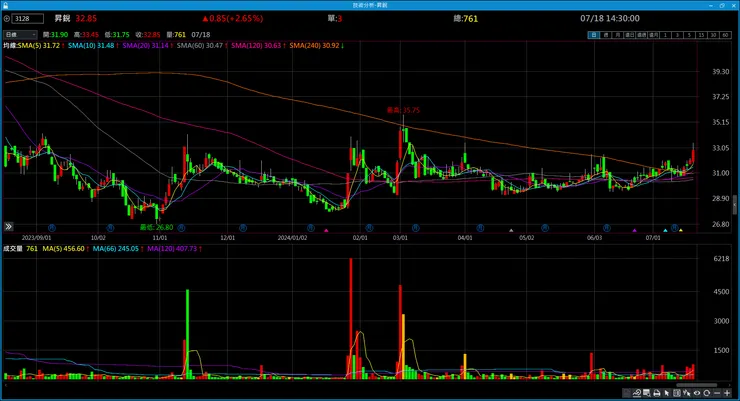
Task: Click the gray triangle marker before 05/02
Action: (511, 230)
